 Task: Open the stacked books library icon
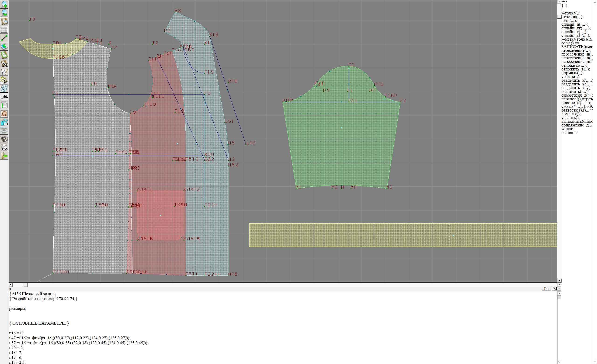click(x=4, y=139)
